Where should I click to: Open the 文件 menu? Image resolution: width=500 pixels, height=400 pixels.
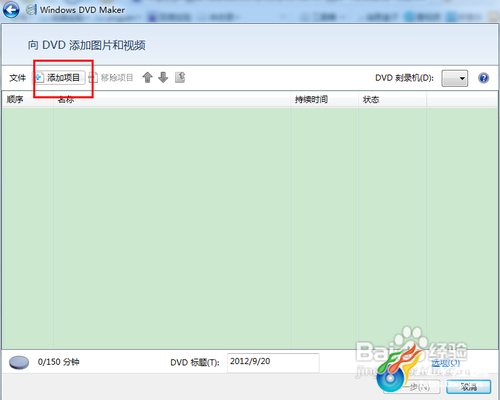[17, 78]
